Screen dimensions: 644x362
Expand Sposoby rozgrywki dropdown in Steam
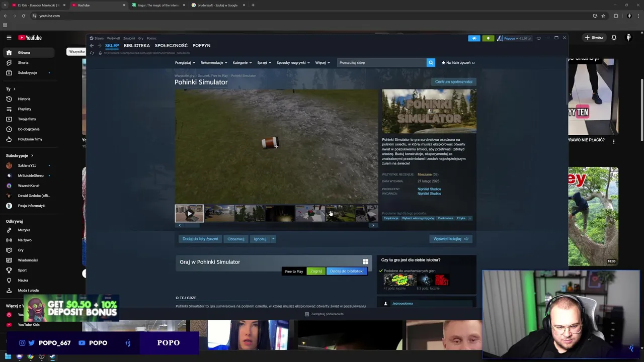(x=293, y=63)
